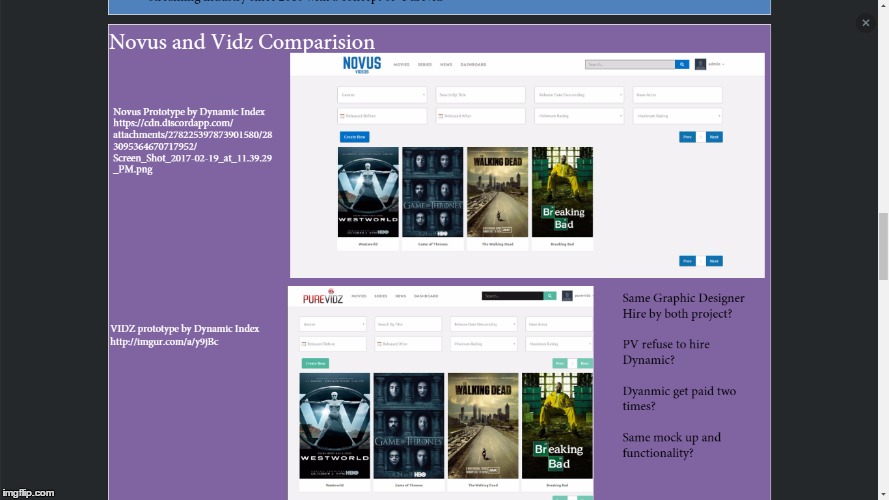Click the Novus admin avatar image
Screen dimensions: 889x500
point(700,64)
